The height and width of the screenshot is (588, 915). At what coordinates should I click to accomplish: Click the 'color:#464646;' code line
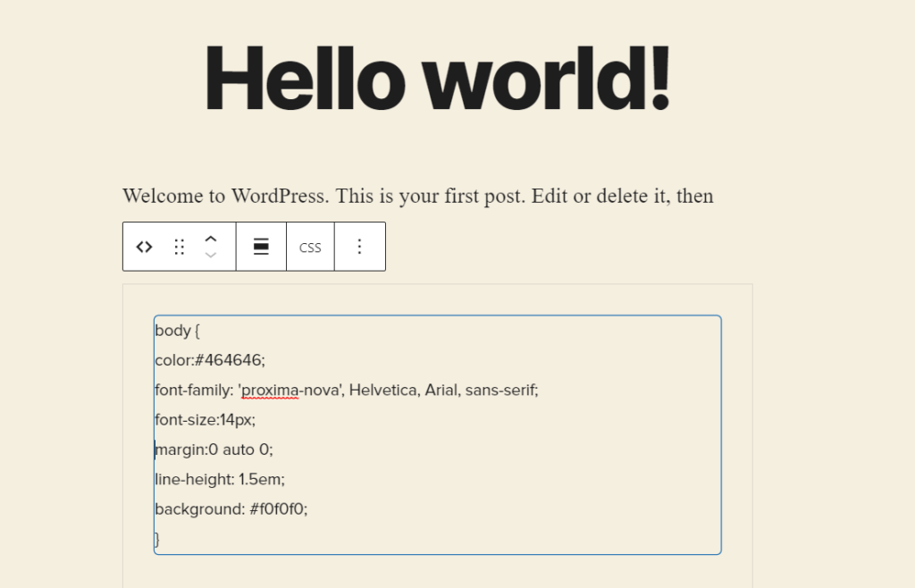tap(210, 360)
